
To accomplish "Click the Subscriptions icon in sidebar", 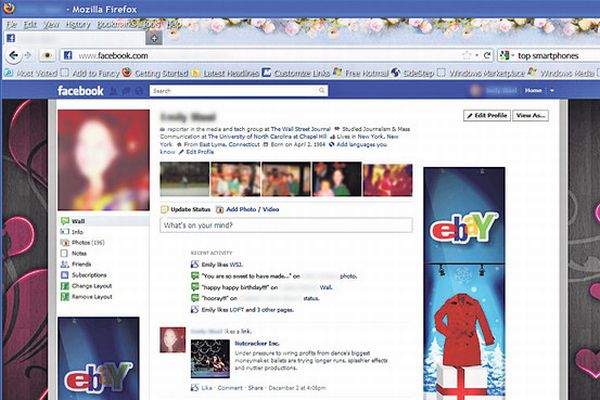I will (65, 275).
